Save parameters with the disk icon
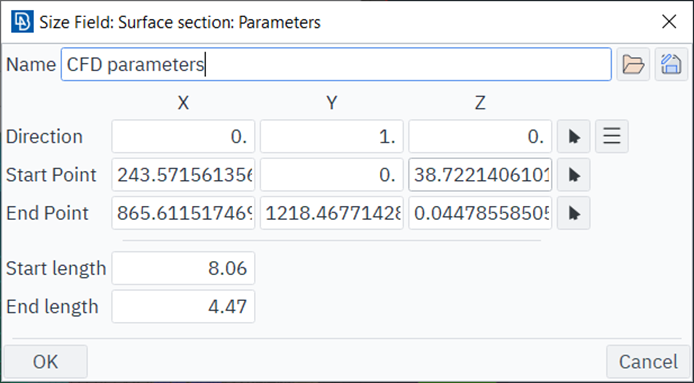 click(x=671, y=65)
